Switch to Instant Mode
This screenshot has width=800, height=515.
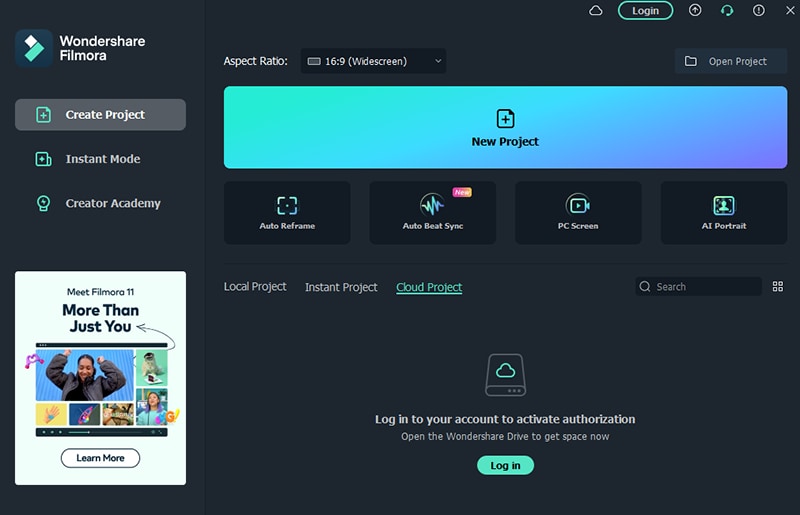click(x=101, y=159)
